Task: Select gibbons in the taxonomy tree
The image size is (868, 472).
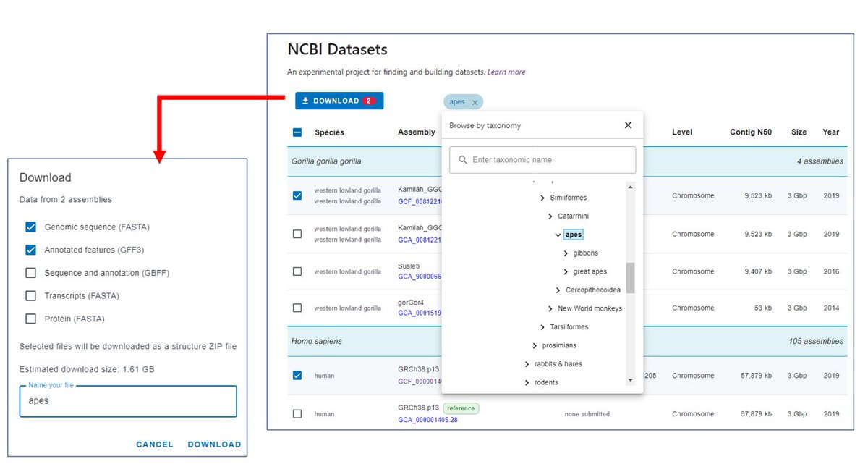Action: [x=585, y=253]
